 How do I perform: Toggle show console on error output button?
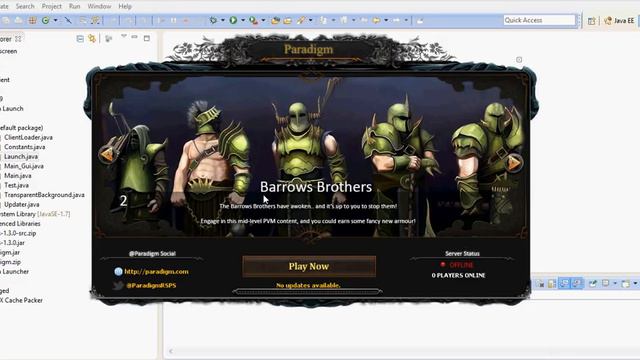click(576, 284)
